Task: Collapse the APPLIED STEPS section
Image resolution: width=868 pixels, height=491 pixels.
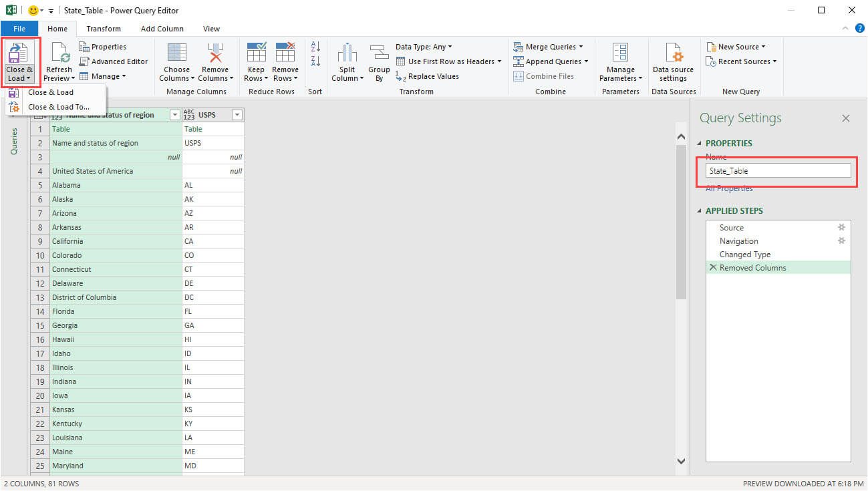Action: click(x=700, y=210)
